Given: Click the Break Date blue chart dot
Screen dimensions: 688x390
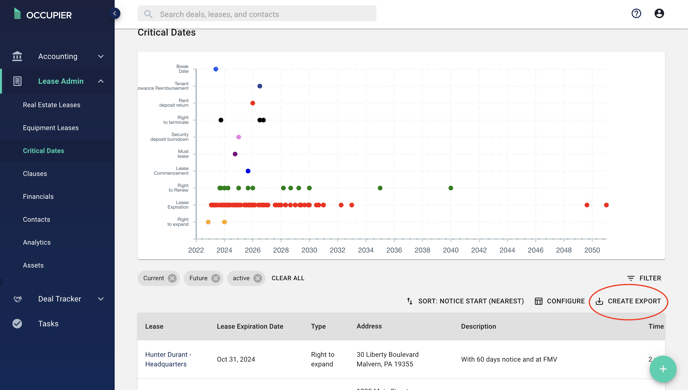Looking at the screenshot, I should pos(215,69).
